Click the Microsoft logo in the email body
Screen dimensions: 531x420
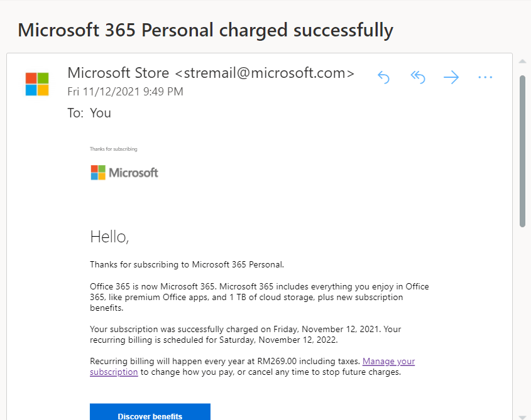[124, 173]
